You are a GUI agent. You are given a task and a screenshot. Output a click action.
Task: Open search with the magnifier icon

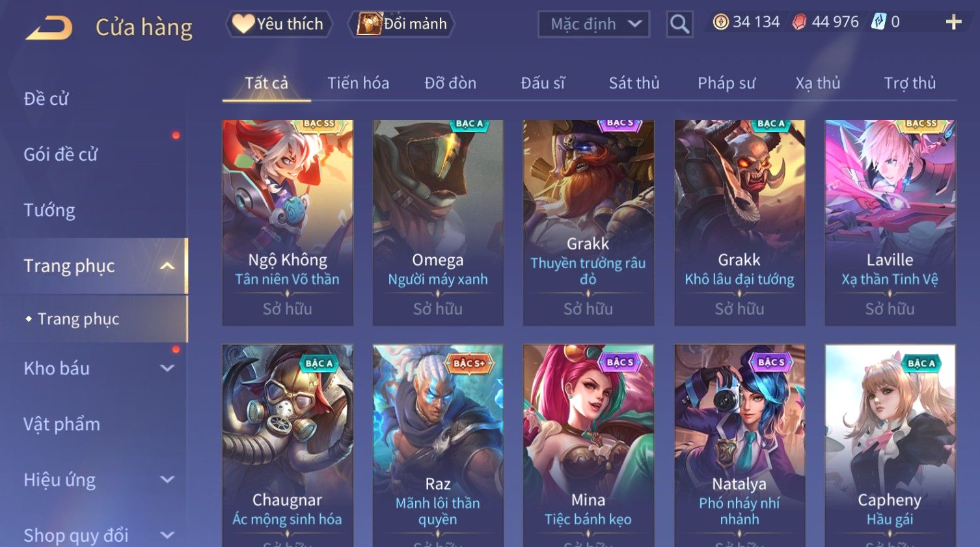click(679, 24)
